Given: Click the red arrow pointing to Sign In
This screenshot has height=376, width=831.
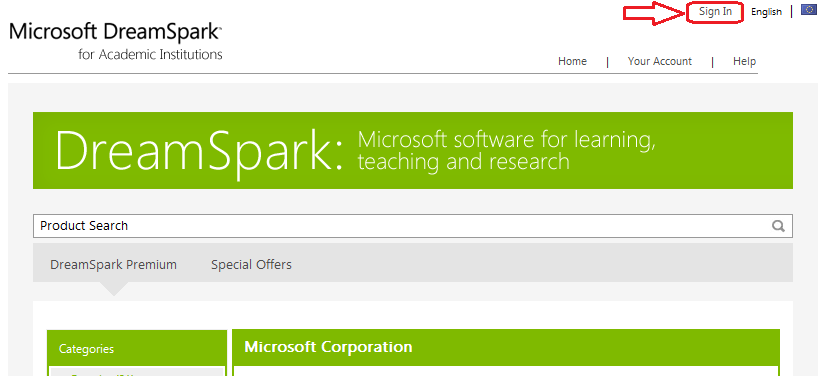Looking at the screenshot, I should coord(654,13).
